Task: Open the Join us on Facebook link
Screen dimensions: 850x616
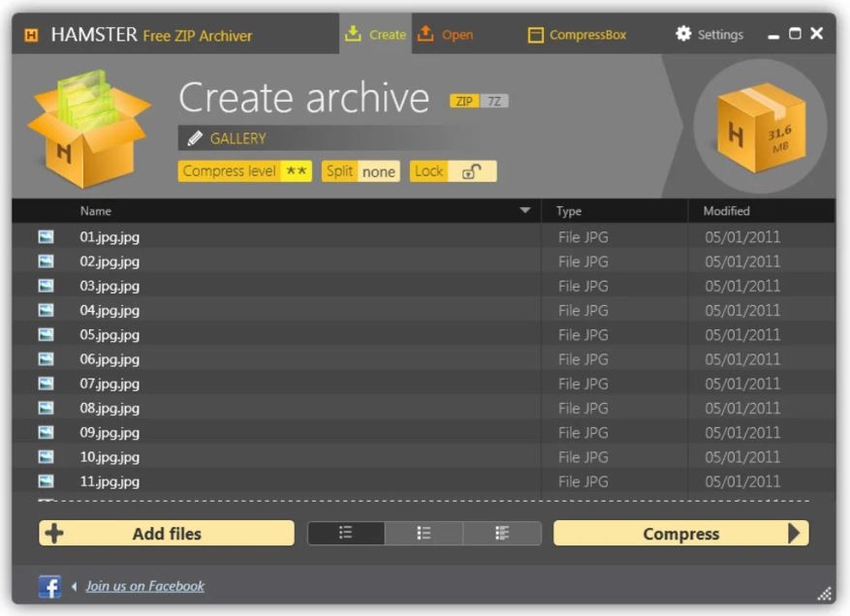Action: (x=144, y=586)
